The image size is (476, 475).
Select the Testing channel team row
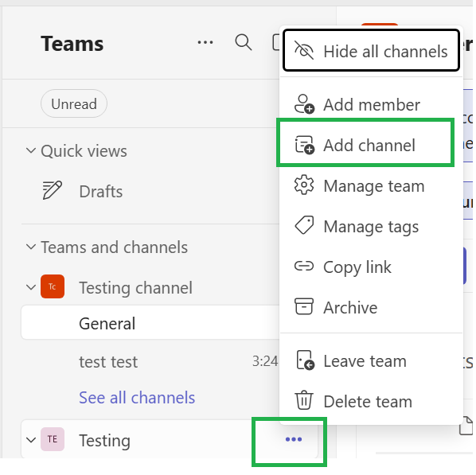[x=150, y=287]
